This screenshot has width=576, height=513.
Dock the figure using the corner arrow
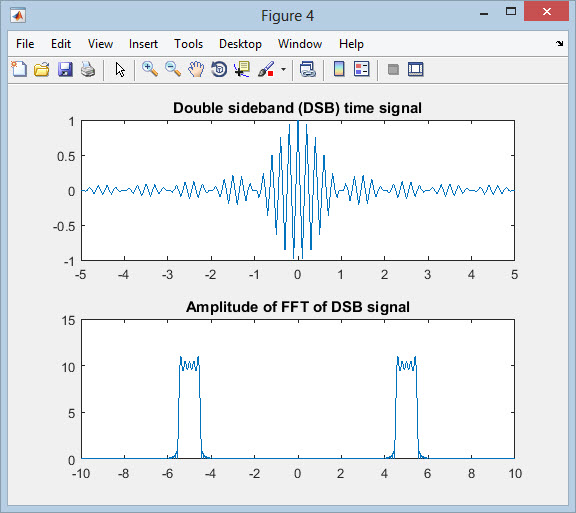(x=559, y=43)
